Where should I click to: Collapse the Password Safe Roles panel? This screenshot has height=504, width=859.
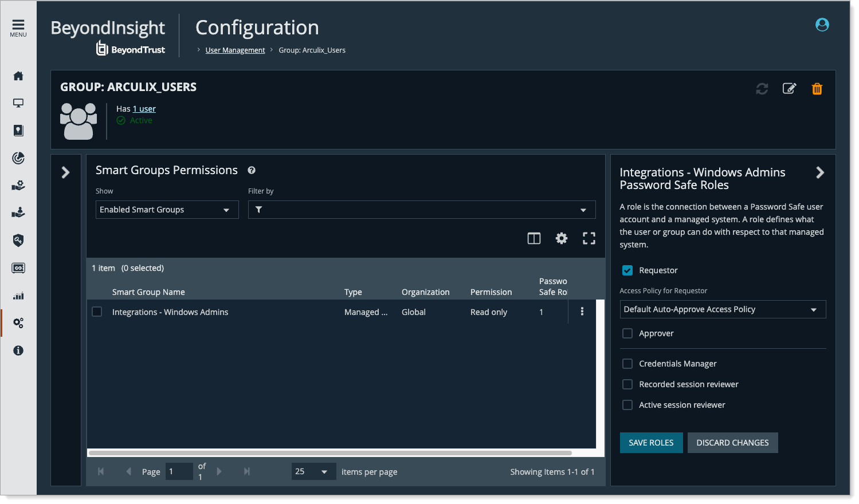[820, 172]
